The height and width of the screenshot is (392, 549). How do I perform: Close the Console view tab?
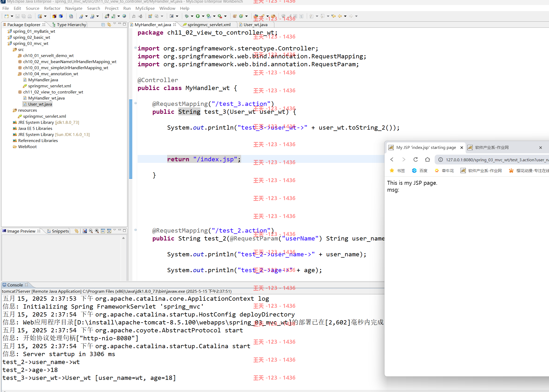26,285
